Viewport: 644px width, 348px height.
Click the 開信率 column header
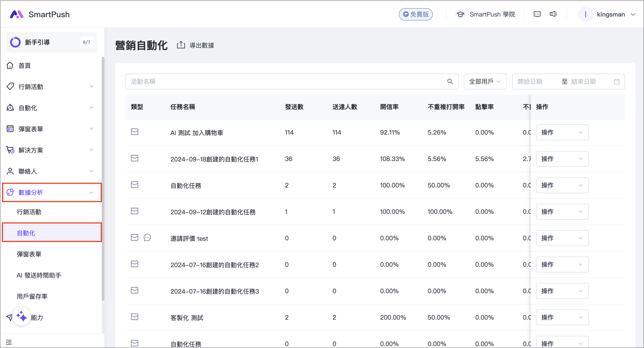(389, 107)
